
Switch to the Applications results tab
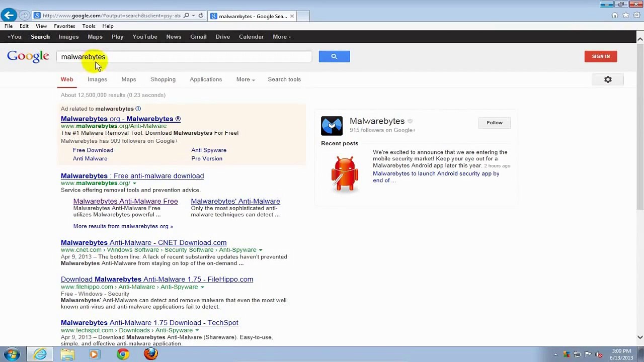pyautogui.click(x=206, y=79)
